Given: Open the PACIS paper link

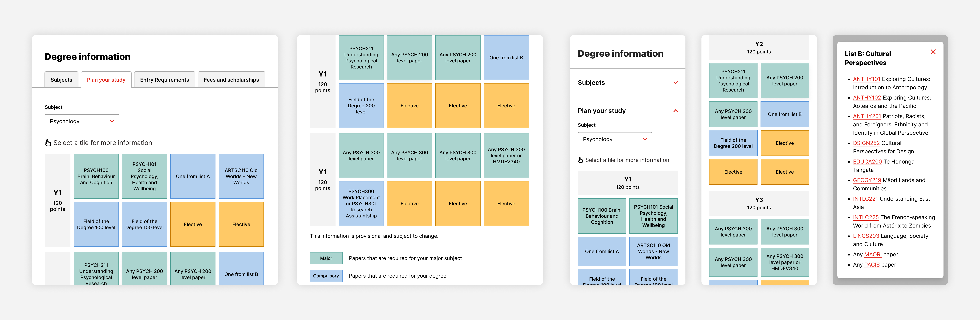Looking at the screenshot, I should (872, 265).
